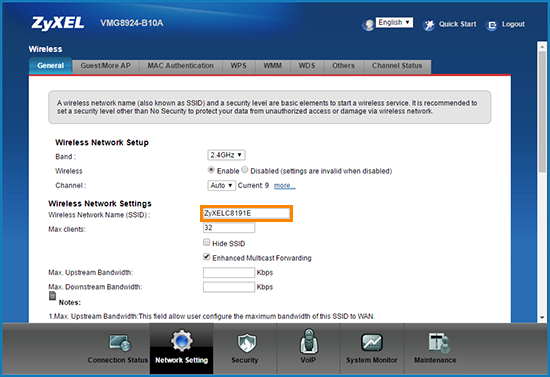
Task: Check the Hide SSID checkbox
Action: 207,242
